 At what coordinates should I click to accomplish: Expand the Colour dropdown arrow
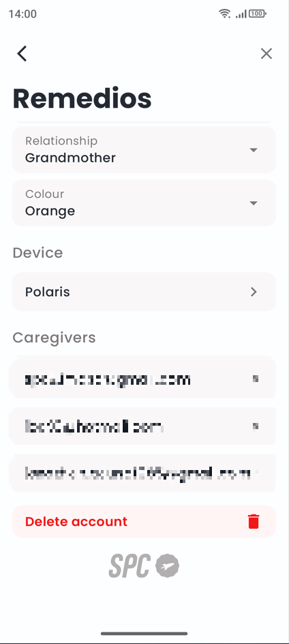(254, 203)
